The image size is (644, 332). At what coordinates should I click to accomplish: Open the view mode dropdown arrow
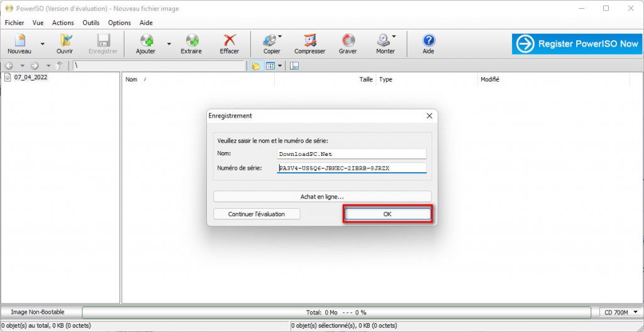coord(280,65)
